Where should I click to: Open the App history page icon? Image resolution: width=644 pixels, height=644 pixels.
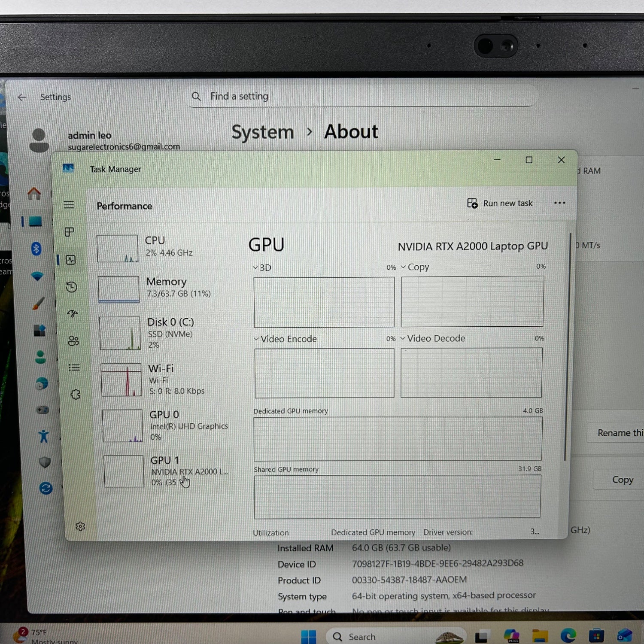tap(72, 287)
